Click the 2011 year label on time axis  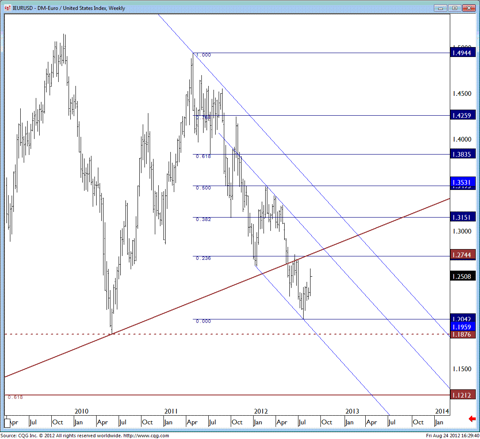coord(171,411)
